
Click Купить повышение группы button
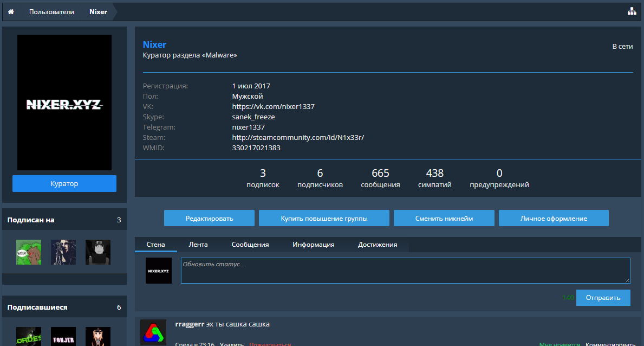pyautogui.click(x=324, y=219)
